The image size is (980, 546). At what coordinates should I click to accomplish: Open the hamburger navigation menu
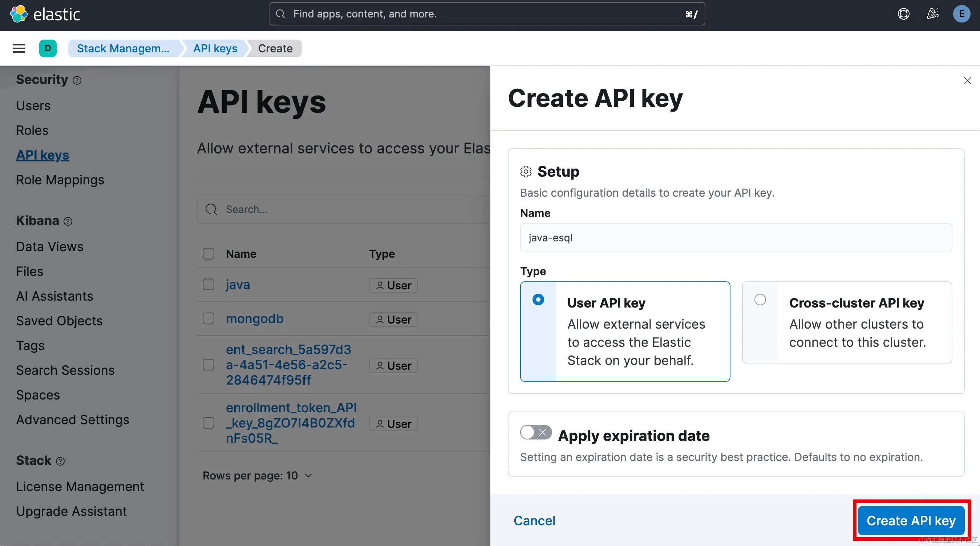coord(19,48)
